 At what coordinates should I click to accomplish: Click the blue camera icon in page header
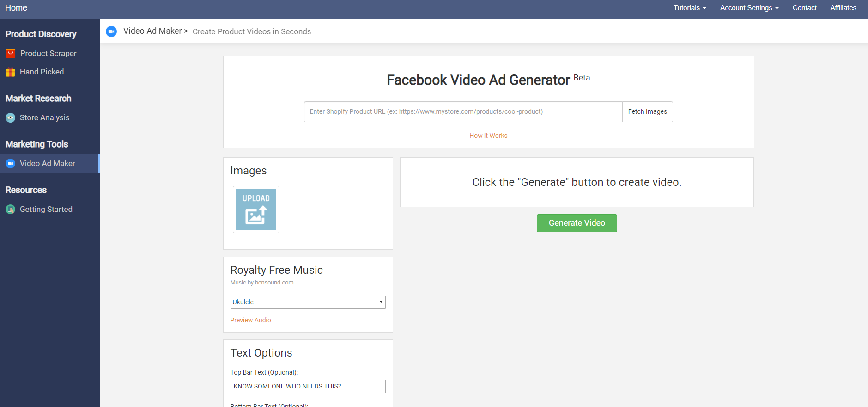pyautogui.click(x=111, y=31)
